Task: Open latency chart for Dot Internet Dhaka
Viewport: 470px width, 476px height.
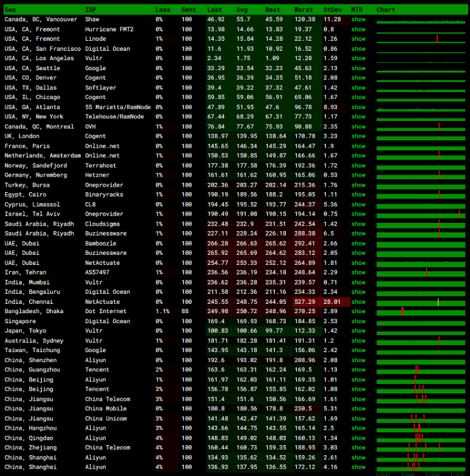Action: click(x=420, y=312)
